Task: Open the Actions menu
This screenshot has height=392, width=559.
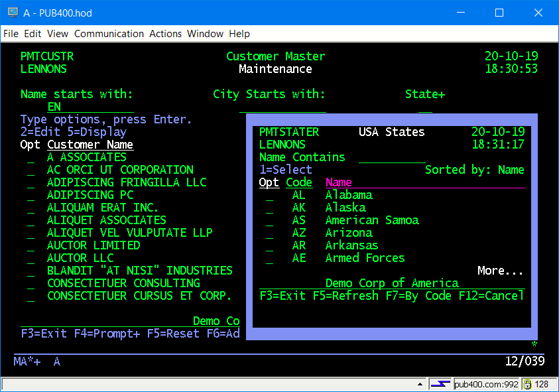Action: [x=165, y=34]
